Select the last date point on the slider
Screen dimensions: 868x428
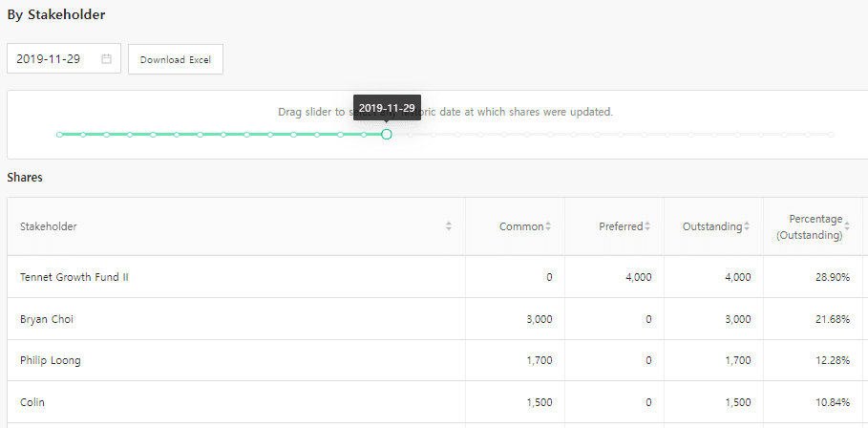pos(831,134)
